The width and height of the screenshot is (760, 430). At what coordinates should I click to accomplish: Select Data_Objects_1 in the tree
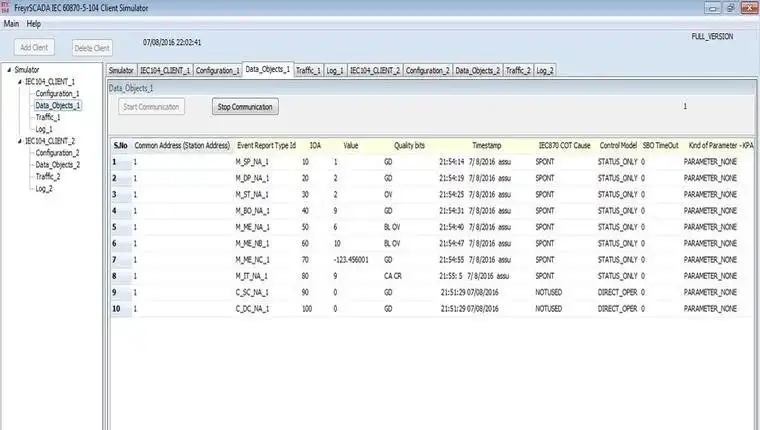(x=58, y=105)
